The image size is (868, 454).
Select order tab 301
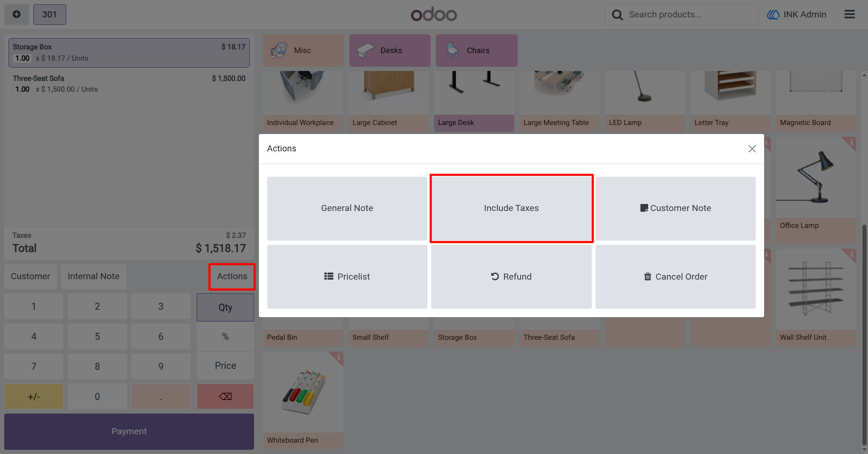point(49,15)
